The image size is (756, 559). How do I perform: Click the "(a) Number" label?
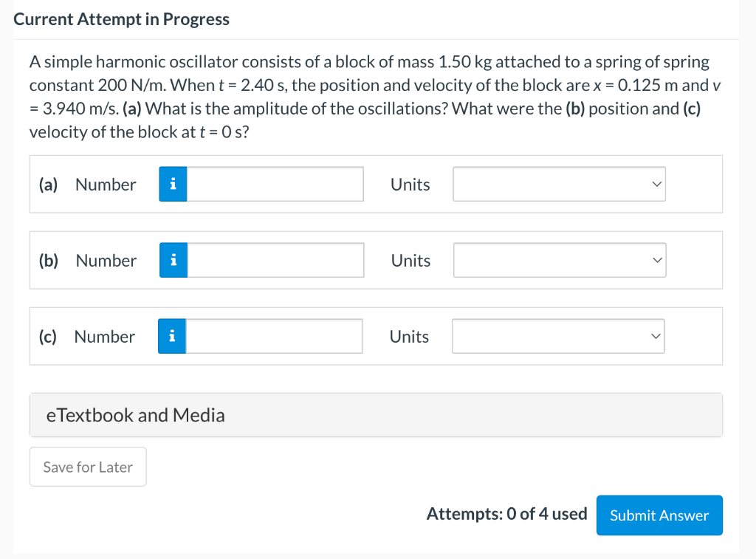point(88,185)
